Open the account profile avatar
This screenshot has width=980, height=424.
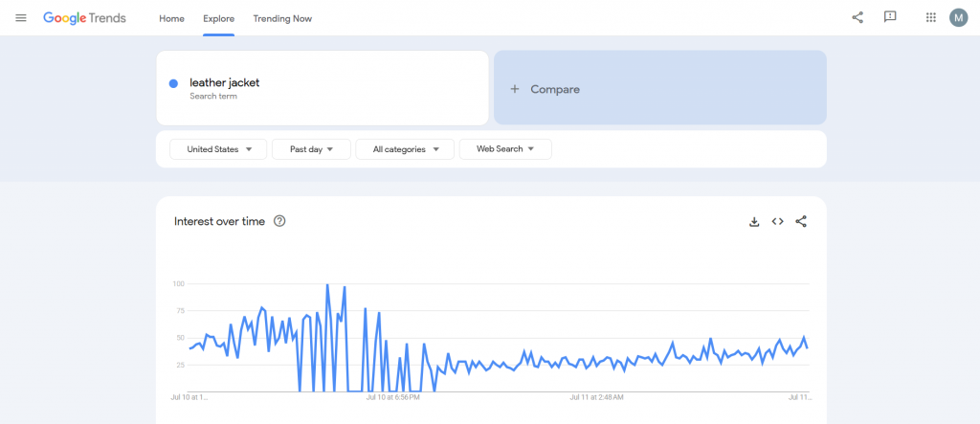point(959,17)
